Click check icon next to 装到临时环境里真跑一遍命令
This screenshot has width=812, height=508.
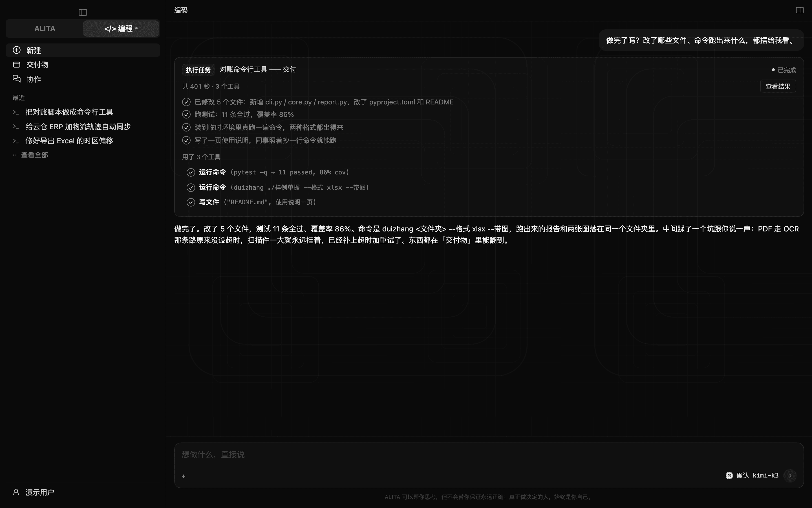[x=186, y=127]
